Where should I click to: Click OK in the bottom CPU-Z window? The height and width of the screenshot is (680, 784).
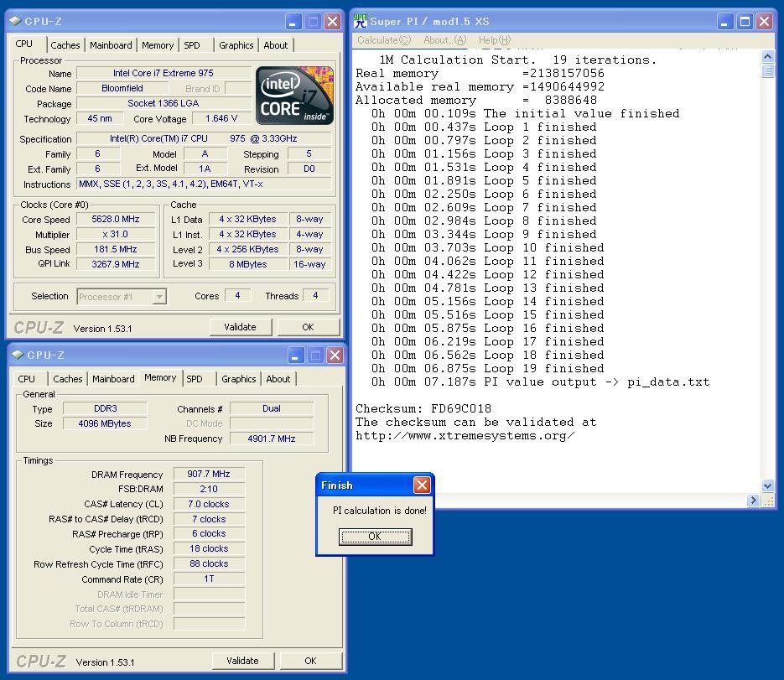(310, 661)
